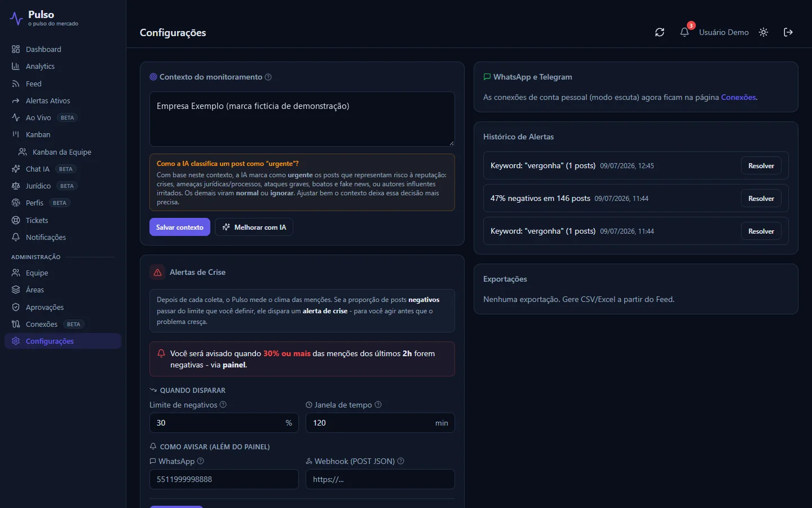Click the Limite de negativos input
The image size is (812, 508).
[x=224, y=423]
